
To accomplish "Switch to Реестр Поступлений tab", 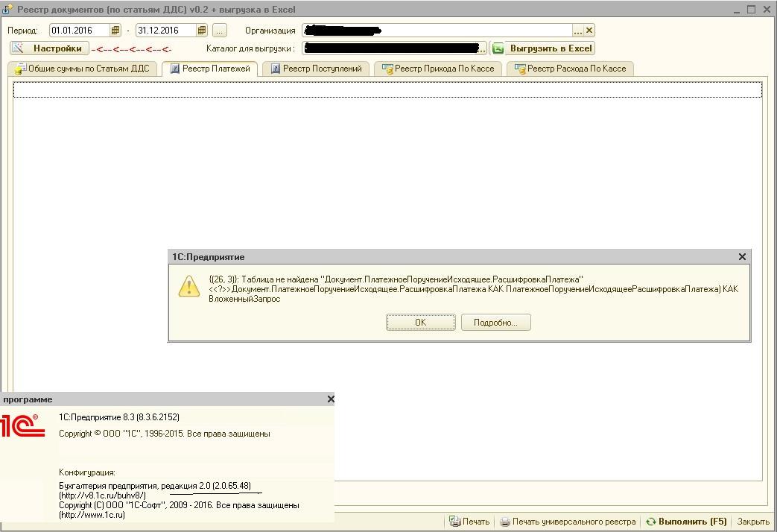I will (316, 69).
